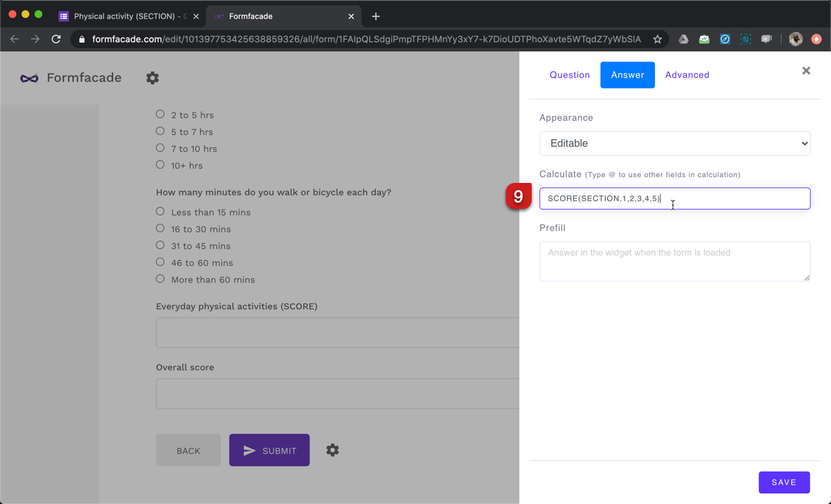Click the gear icon next to SUBMIT
The image size is (831, 504).
click(332, 450)
